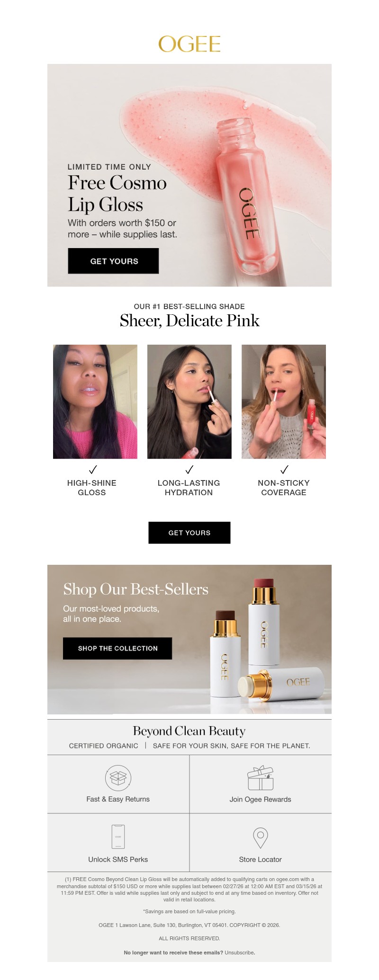
Task: Follow the Unsubscribe link in footer
Action: click(x=239, y=953)
